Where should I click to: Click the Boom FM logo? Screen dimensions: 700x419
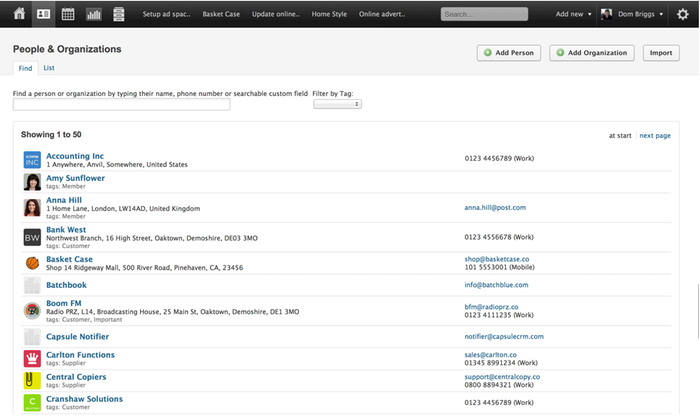click(32, 311)
